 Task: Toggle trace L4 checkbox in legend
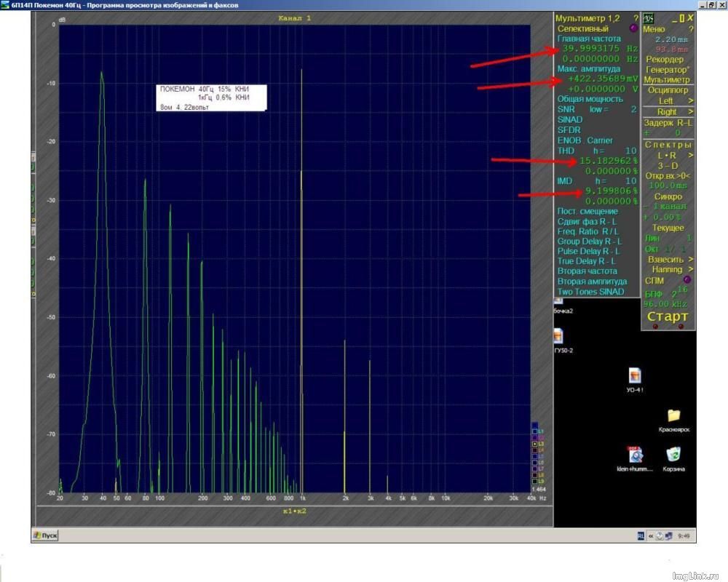tap(534, 450)
